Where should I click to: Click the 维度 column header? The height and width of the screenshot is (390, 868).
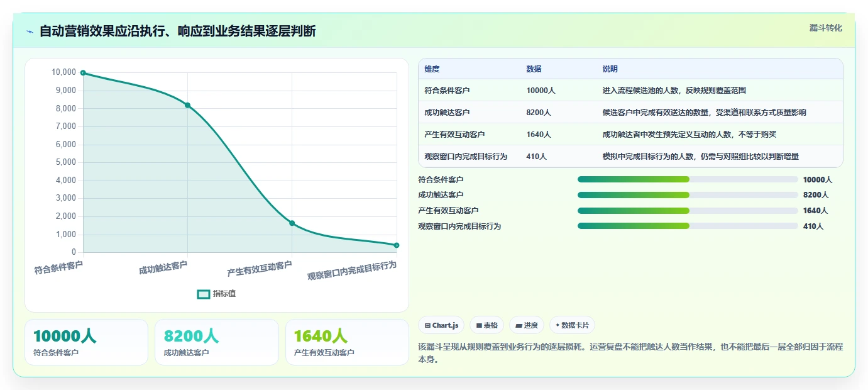[432, 69]
